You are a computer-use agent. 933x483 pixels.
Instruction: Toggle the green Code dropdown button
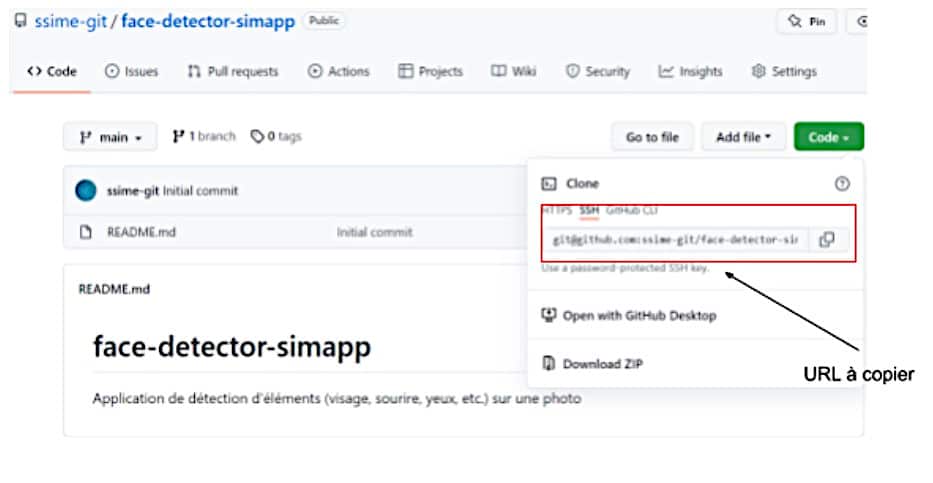828,137
